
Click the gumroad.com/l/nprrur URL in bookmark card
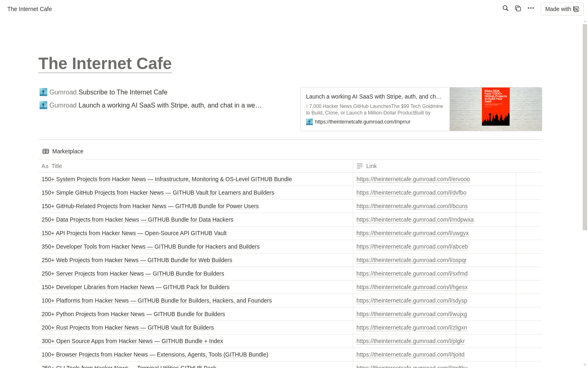click(x=363, y=122)
